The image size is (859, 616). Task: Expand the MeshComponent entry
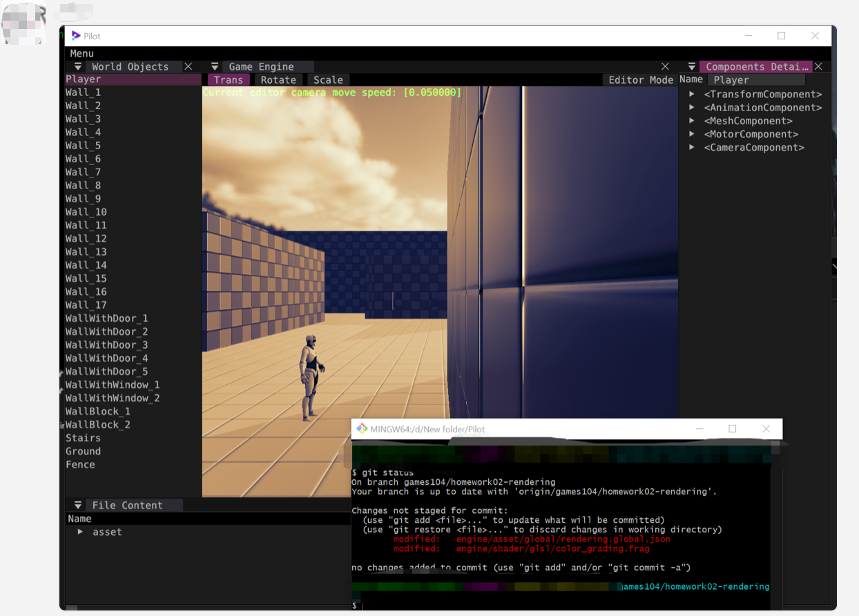692,120
